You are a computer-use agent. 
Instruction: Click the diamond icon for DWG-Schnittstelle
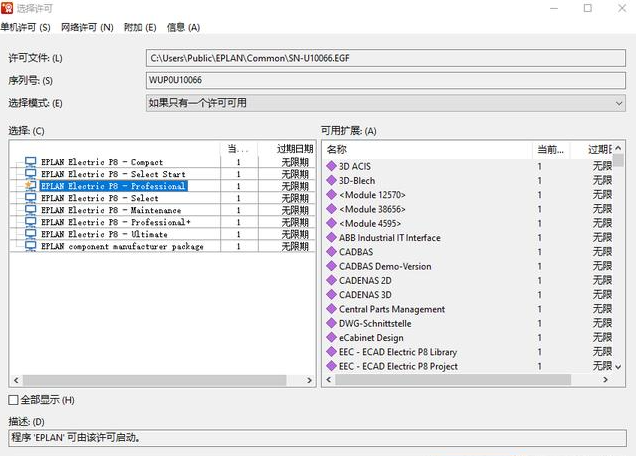331,324
